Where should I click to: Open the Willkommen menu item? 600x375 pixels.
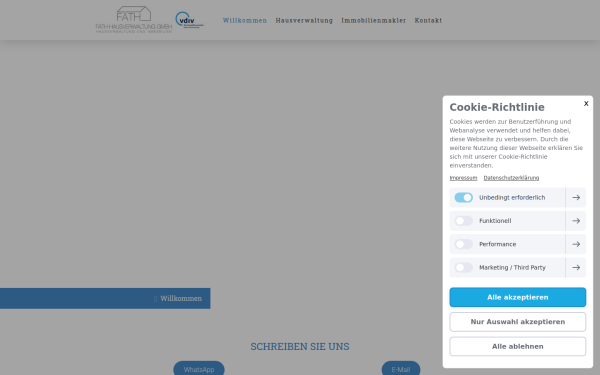coord(245,20)
